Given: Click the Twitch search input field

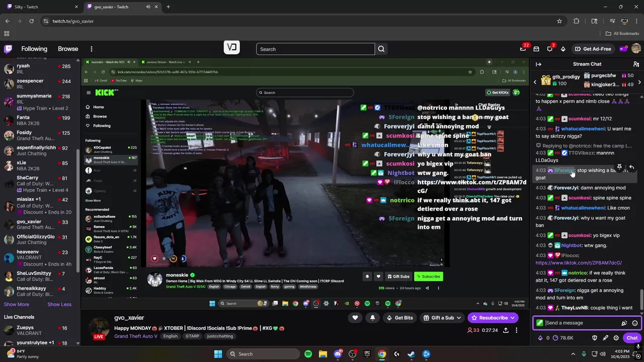Looking at the screenshot, I should (315, 49).
